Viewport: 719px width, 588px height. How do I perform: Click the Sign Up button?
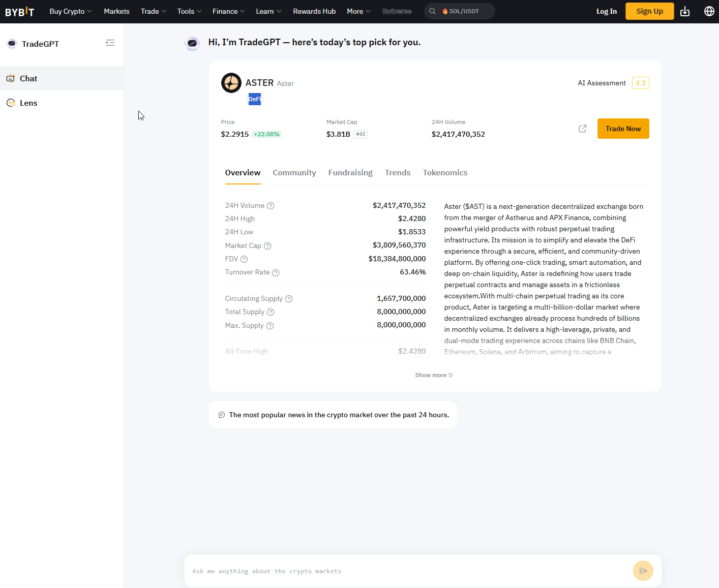(649, 11)
